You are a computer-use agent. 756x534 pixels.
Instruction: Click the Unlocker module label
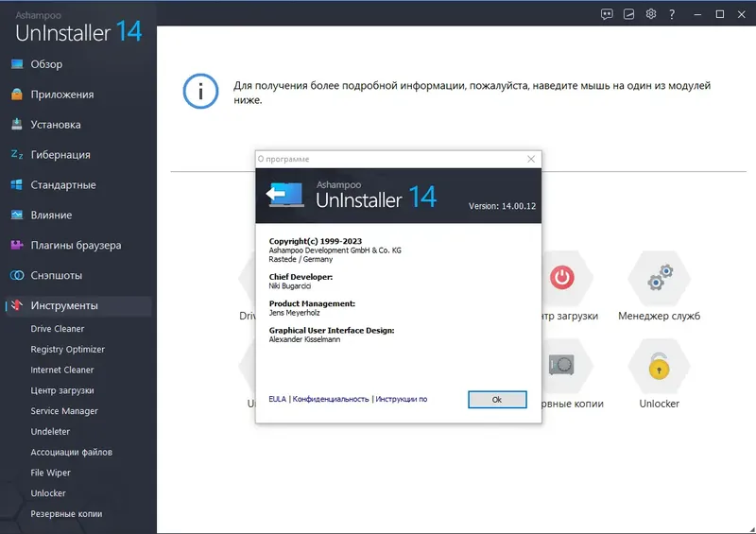[659, 404]
